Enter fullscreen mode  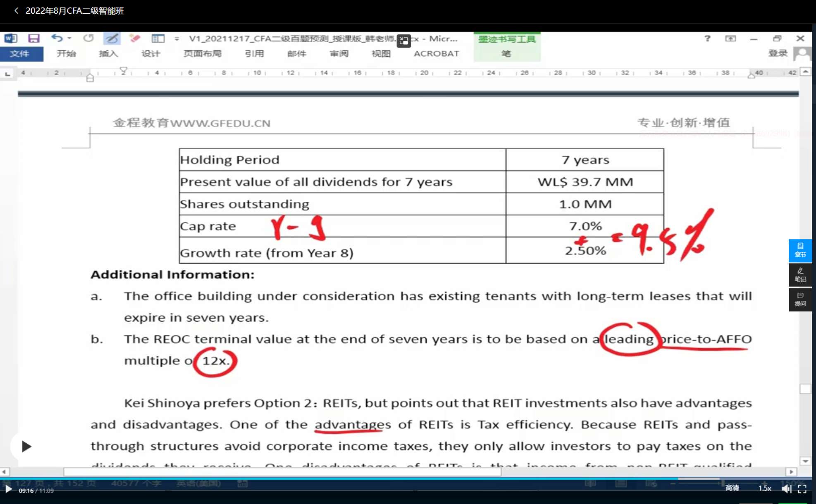pos(802,489)
